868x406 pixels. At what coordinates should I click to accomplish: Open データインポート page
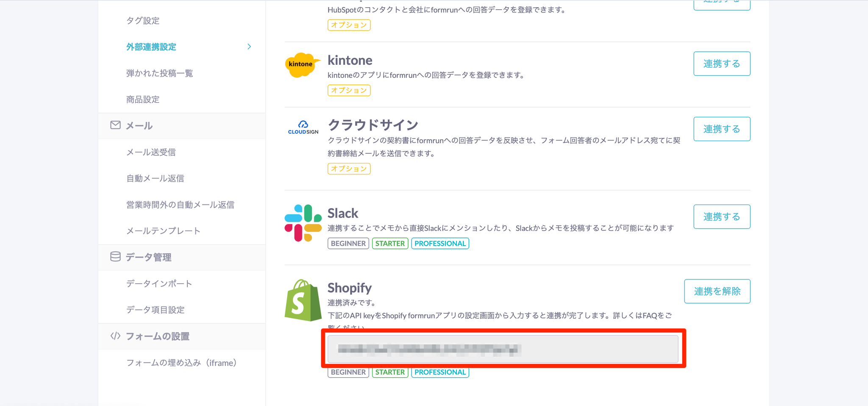pos(159,283)
